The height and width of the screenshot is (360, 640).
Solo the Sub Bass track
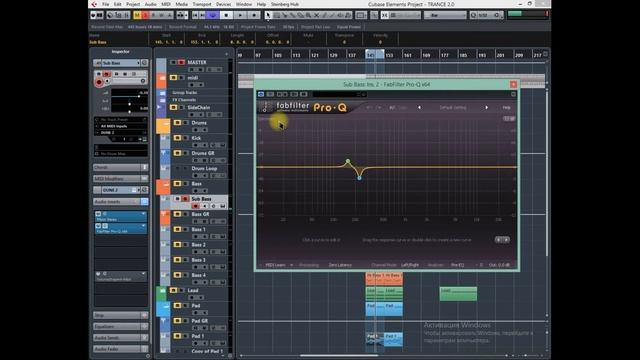pyautogui.click(x=185, y=199)
